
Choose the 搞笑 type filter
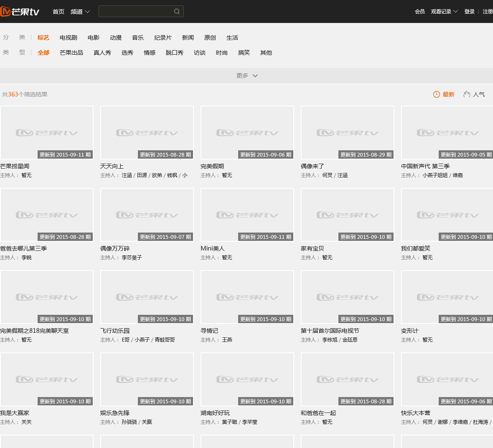click(244, 53)
